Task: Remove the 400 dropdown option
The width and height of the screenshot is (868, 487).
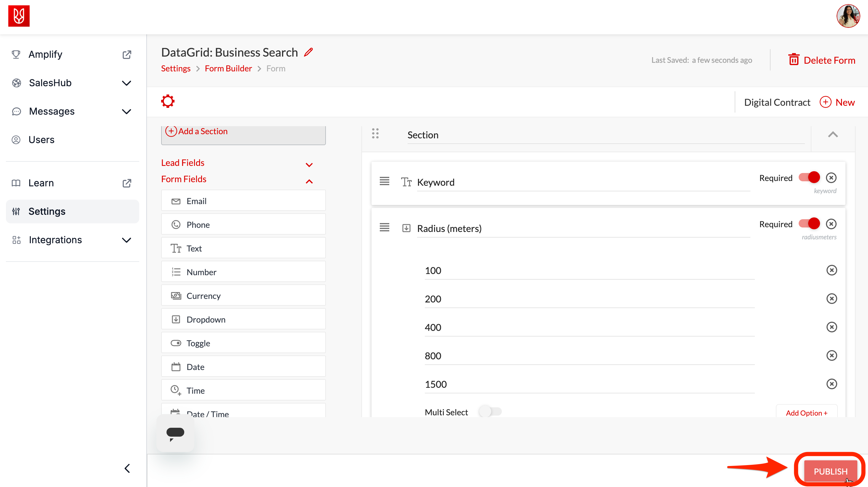Action: [x=831, y=327]
